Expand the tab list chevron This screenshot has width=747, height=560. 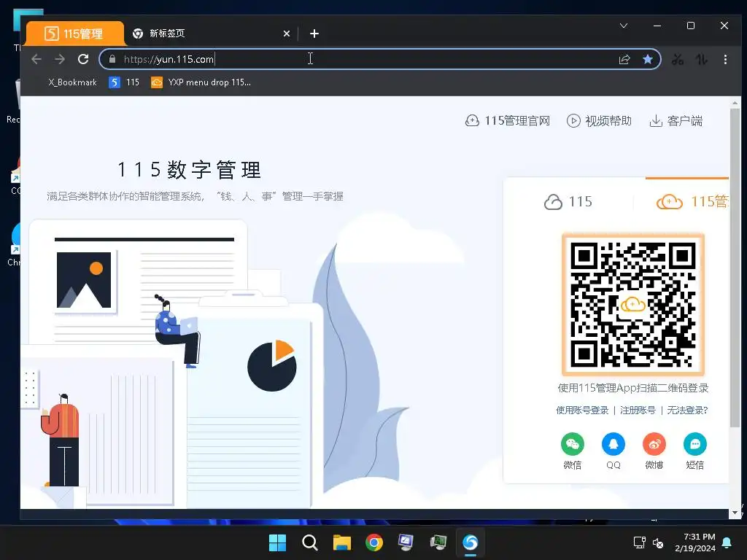[x=624, y=26]
